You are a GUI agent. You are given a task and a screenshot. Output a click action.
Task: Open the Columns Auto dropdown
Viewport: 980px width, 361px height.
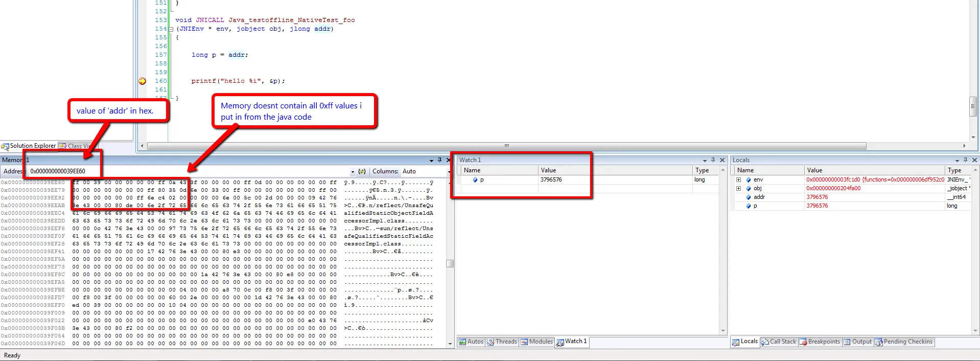coord(449,172)
